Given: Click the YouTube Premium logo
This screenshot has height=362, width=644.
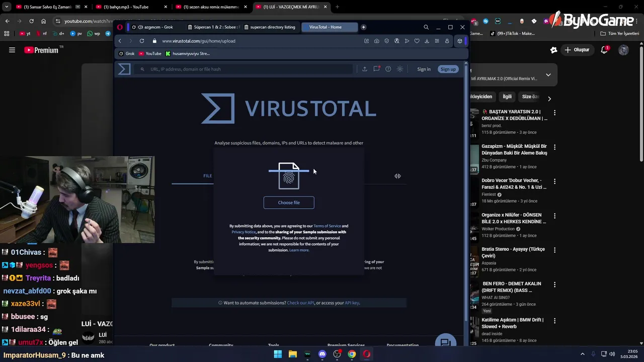Looking at the screenshot, I should pos(41,50).
